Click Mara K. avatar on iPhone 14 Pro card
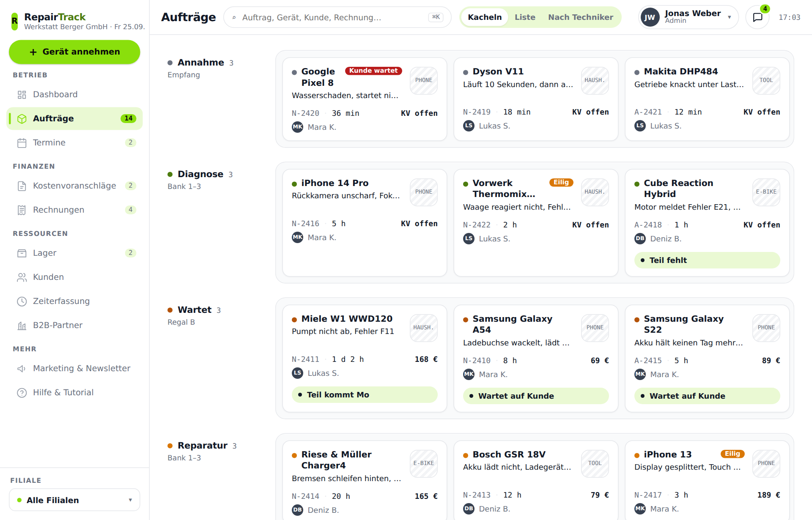The image size is (812, 520). point(297,237)
